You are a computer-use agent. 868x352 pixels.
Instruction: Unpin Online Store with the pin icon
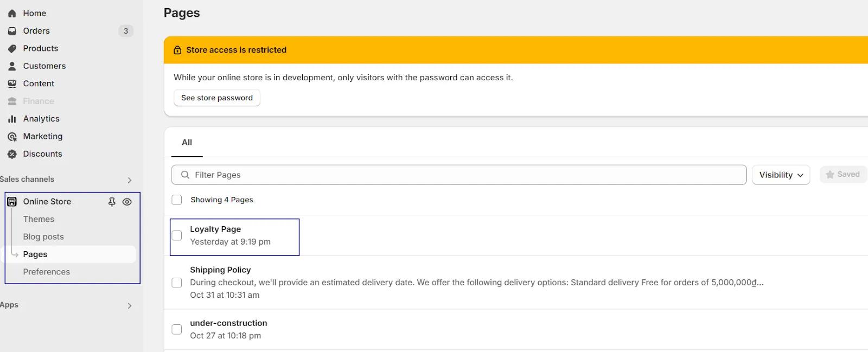[112, 202]
